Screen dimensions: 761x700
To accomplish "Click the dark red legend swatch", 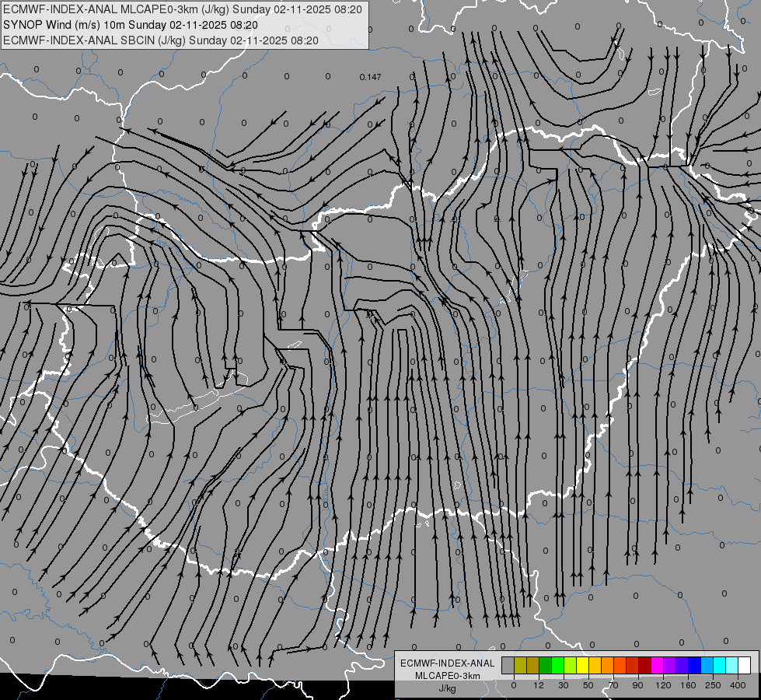I will [x=645, y=665].
